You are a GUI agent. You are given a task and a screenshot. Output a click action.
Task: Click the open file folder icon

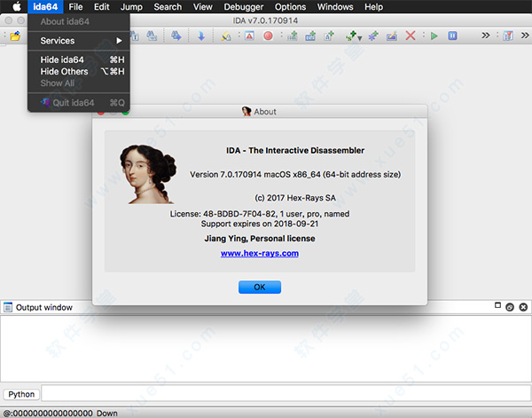coord(15,35)
